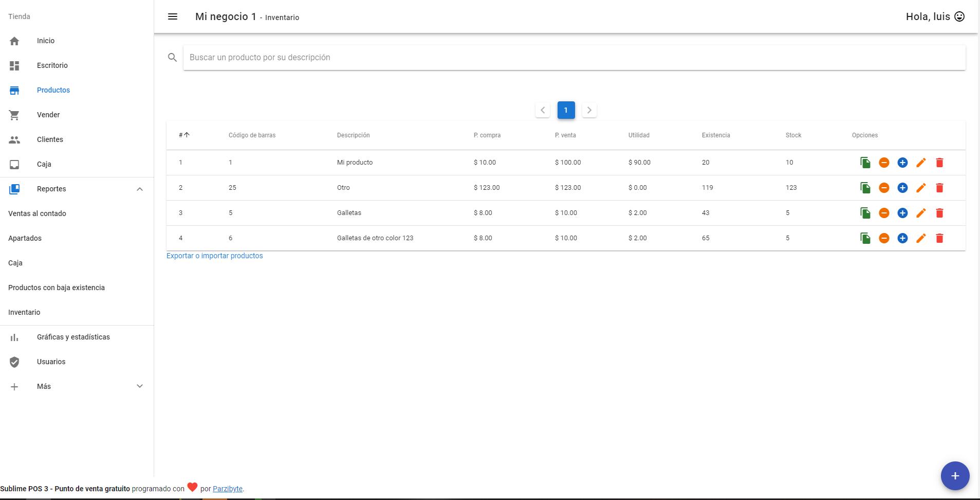Open Clientes in the sidebar
This screenshot has height=500, width=980.
[50, 139]
